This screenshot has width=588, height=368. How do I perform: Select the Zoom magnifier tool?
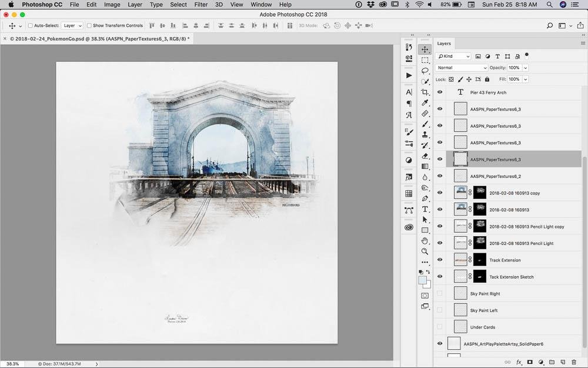pyautogui.click(x=425, y=251)
